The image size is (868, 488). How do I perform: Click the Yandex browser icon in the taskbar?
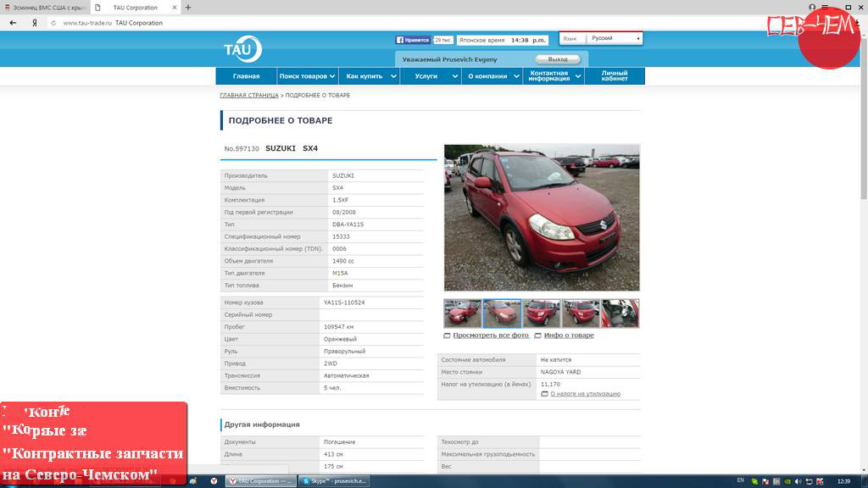(x=214, y=481)
